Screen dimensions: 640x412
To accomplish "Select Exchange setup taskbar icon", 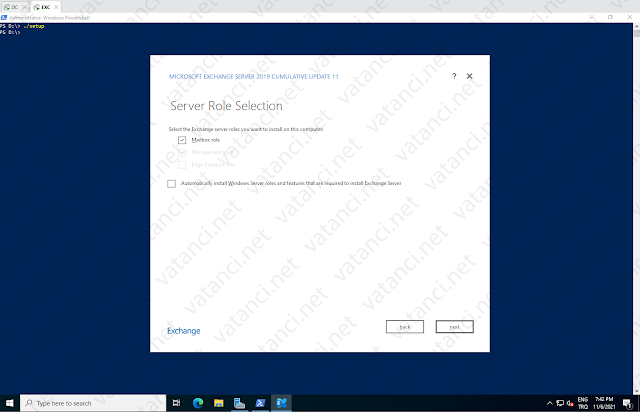I will click(281, 403).
